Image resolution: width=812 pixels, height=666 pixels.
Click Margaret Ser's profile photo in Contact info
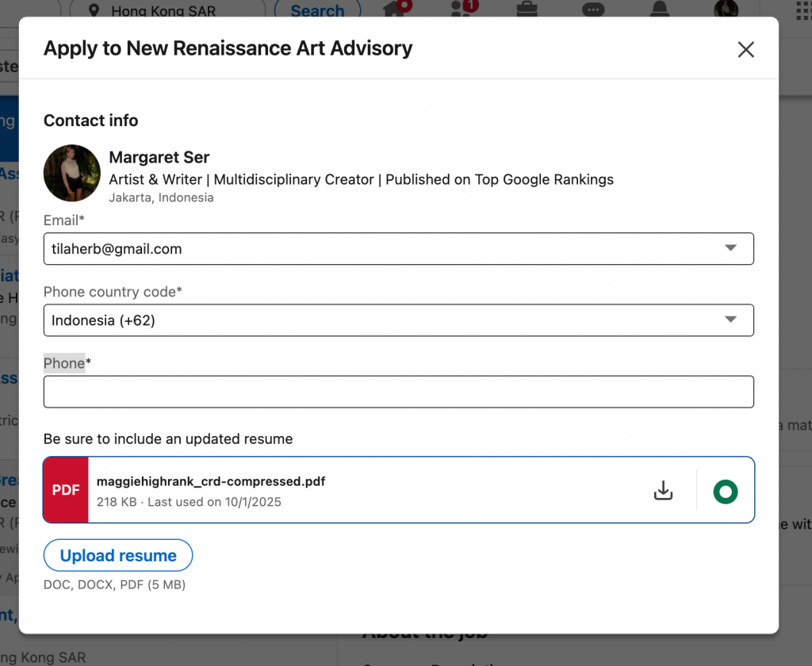71,173
